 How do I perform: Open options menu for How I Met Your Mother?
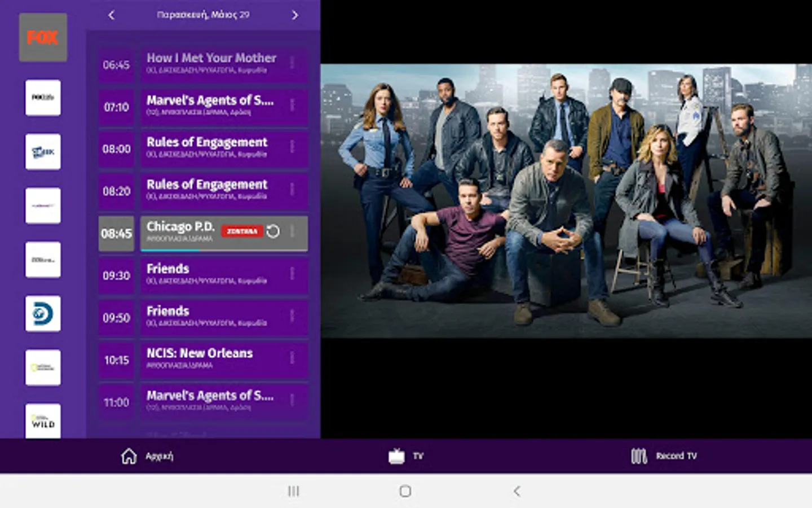pos(292,63)
